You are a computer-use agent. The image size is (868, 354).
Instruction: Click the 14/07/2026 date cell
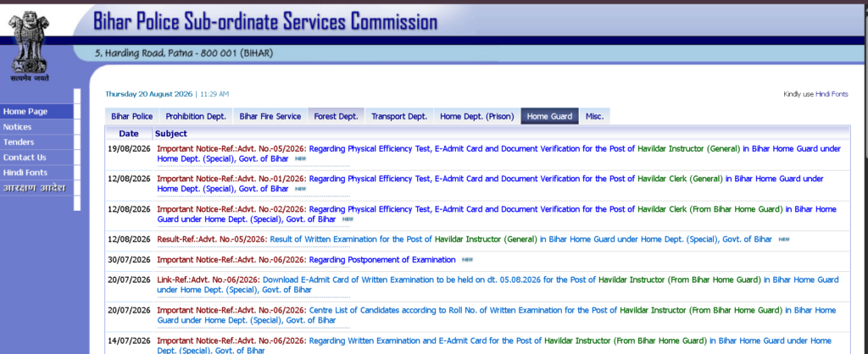(129, 340)
